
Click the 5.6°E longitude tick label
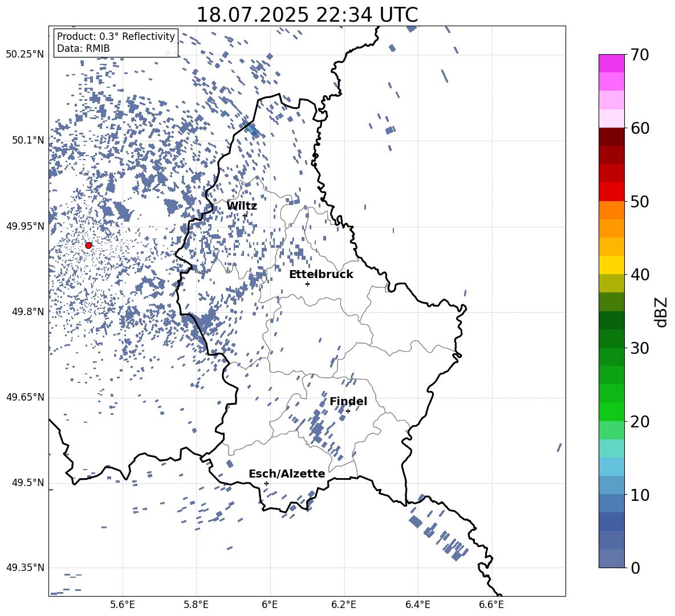pos(123,605)
